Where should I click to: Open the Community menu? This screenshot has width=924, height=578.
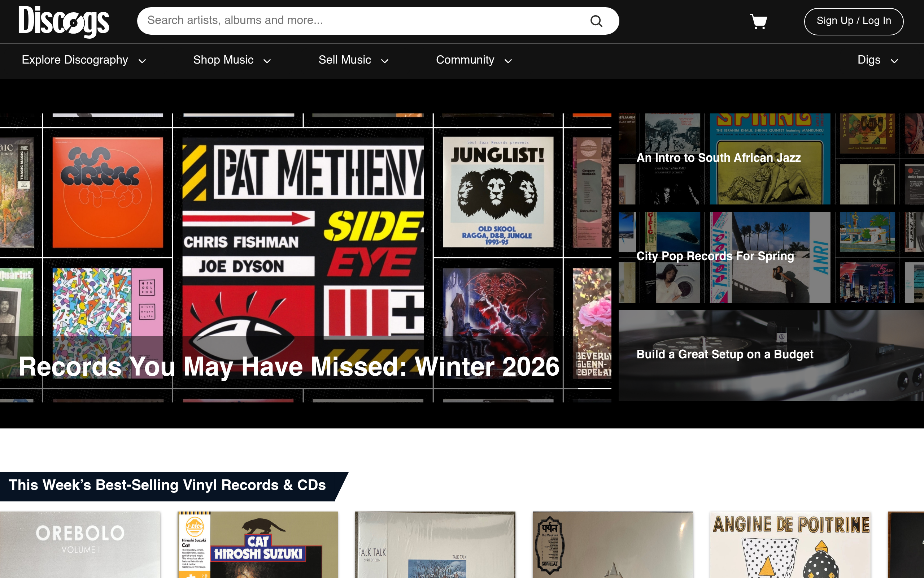click(x=474, y=60)
